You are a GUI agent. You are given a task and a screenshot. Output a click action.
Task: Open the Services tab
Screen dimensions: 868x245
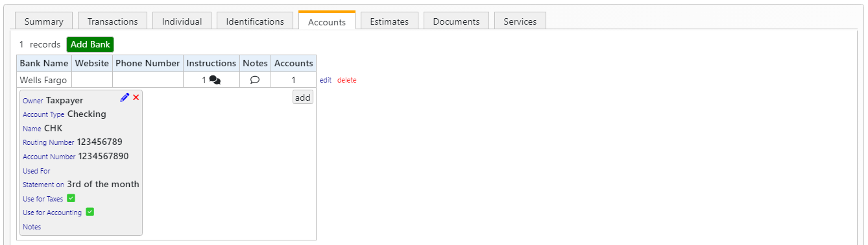click(x=520, y=21)
